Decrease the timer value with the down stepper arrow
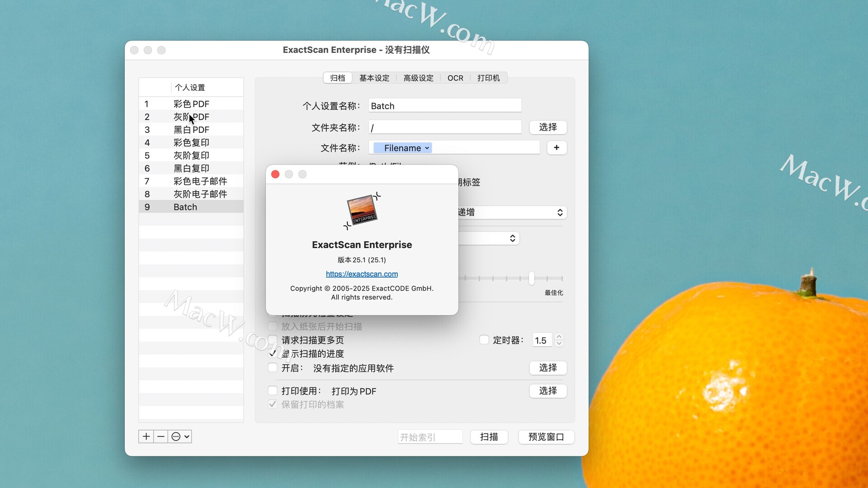 tap(559, 343)
